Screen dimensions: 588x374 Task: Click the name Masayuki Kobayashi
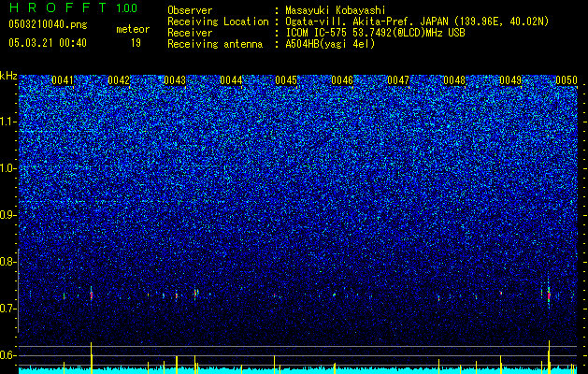[336, 10]
